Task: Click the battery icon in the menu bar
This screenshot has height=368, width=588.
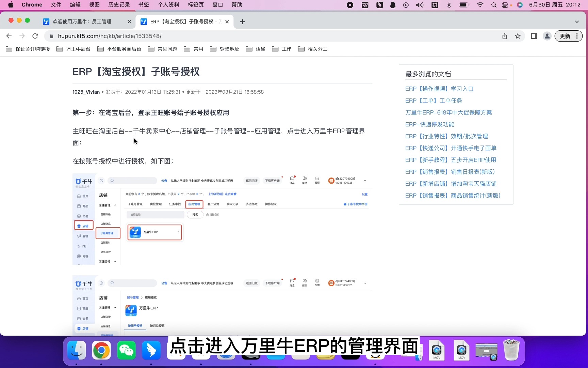Action: point(464,5)
